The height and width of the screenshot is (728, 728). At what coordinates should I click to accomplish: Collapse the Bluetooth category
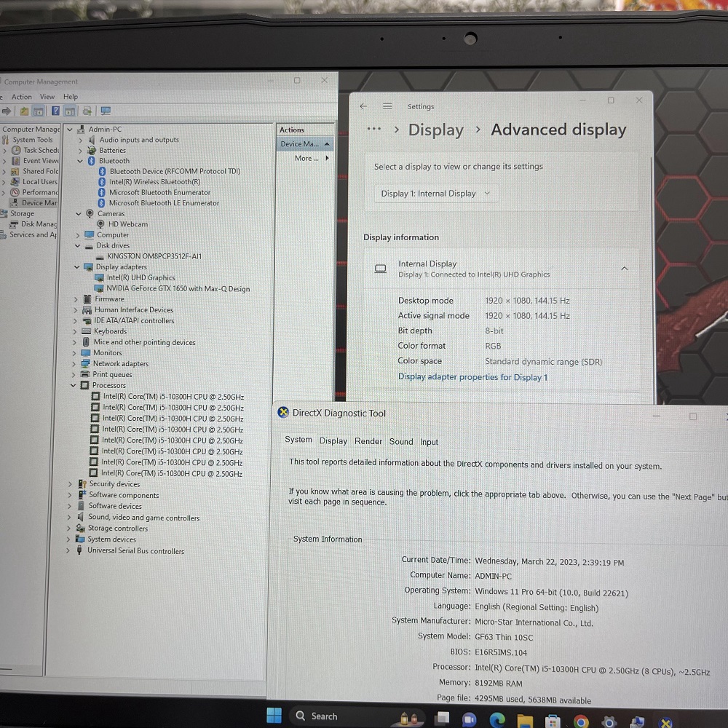click(x=80, y=161)
